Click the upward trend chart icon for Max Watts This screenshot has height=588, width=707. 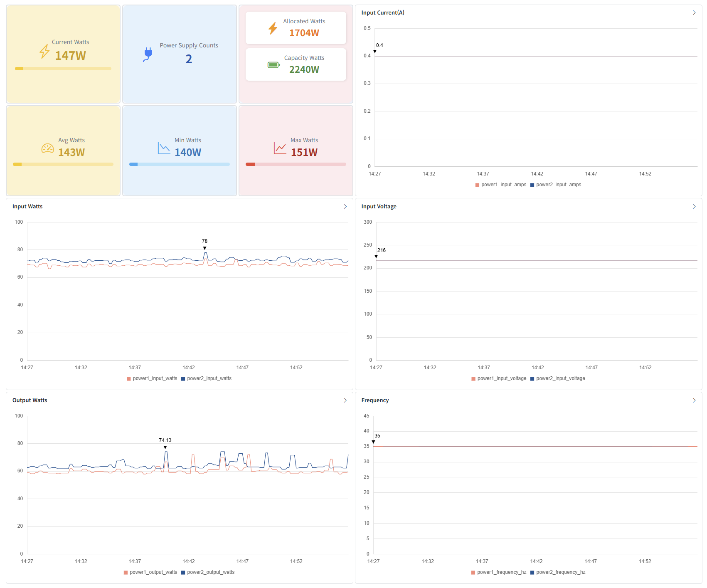click(x=280, y=148)
